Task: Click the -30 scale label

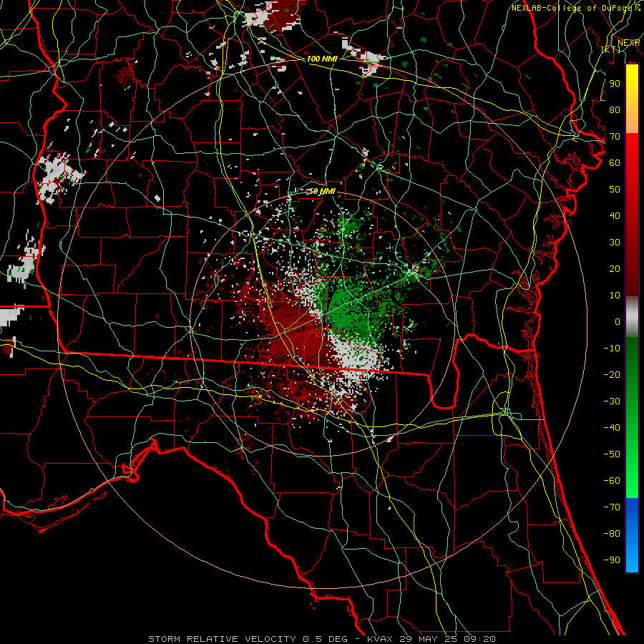Action: [x=612, y=401]
